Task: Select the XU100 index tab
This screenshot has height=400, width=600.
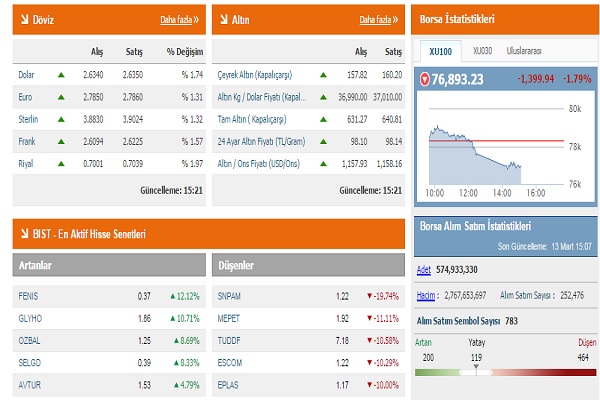Action: click(440, 50)
